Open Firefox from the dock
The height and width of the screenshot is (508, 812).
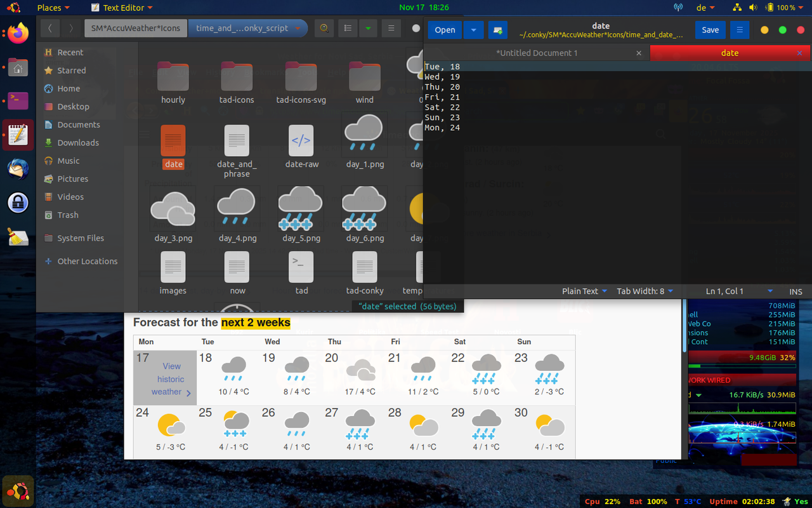coord(18,33)
